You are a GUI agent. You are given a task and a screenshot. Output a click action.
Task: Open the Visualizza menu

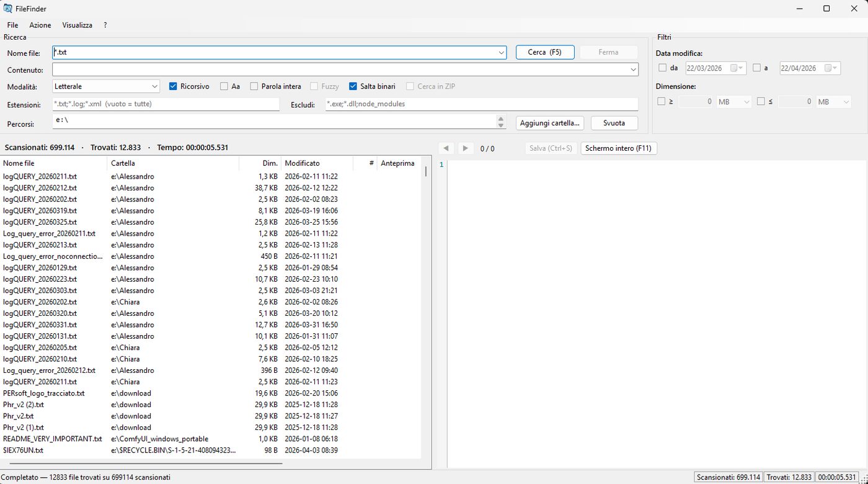(x=77, y=25)
